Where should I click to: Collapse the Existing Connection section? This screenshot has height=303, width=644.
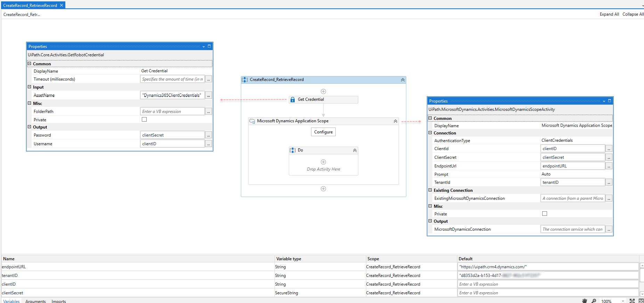(430, 190)
